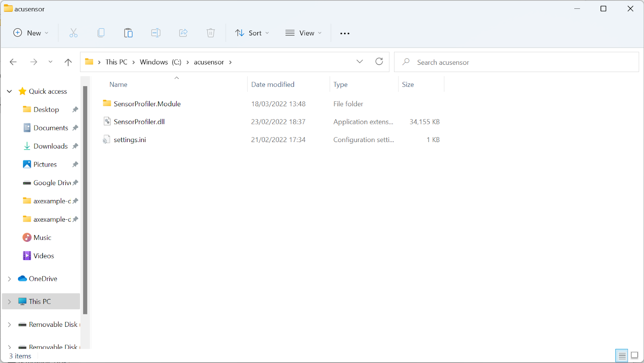
Task: Click the SensorProfiler.Module folder icon
Action: pos(107,103)
